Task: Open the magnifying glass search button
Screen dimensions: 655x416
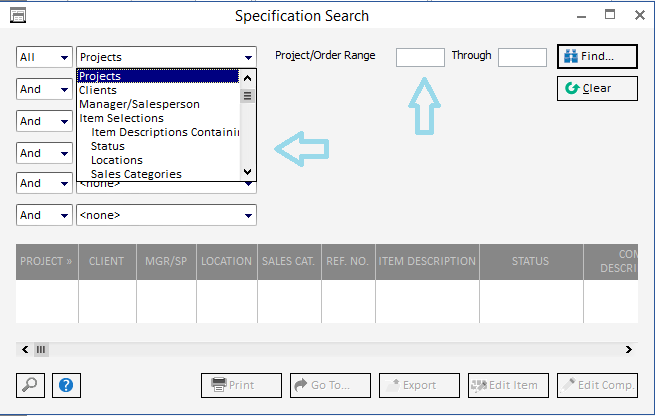Action: point(30,385)
